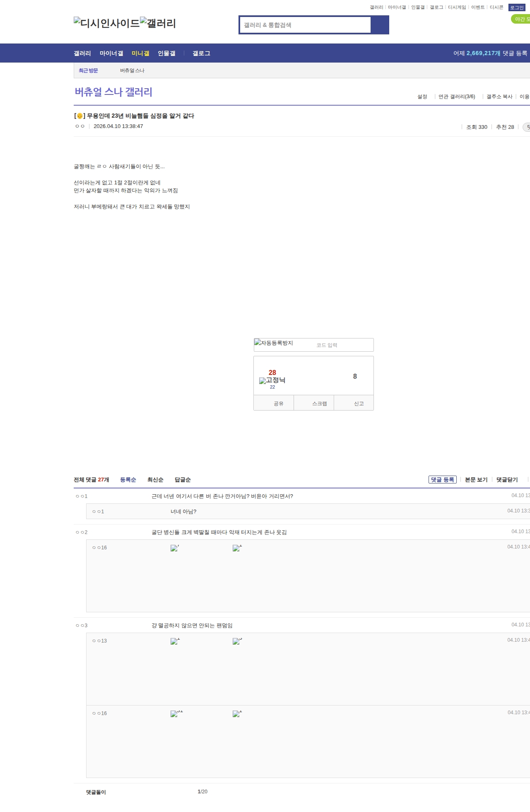The height and width of the screenshot is (812, 530).
Task: Open 갤로그 in the blue navigation bar
Action: coord(201,53)
